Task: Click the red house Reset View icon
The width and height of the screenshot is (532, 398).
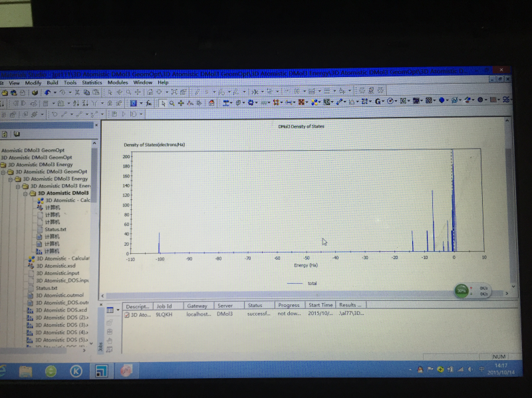Action: [x=211, y=103]
